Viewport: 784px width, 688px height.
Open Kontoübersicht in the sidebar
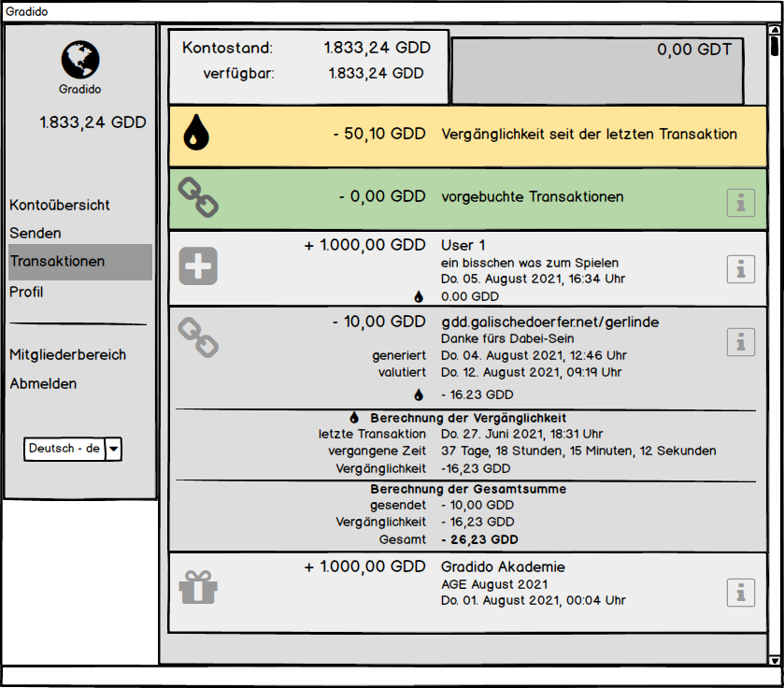(60, 205)
